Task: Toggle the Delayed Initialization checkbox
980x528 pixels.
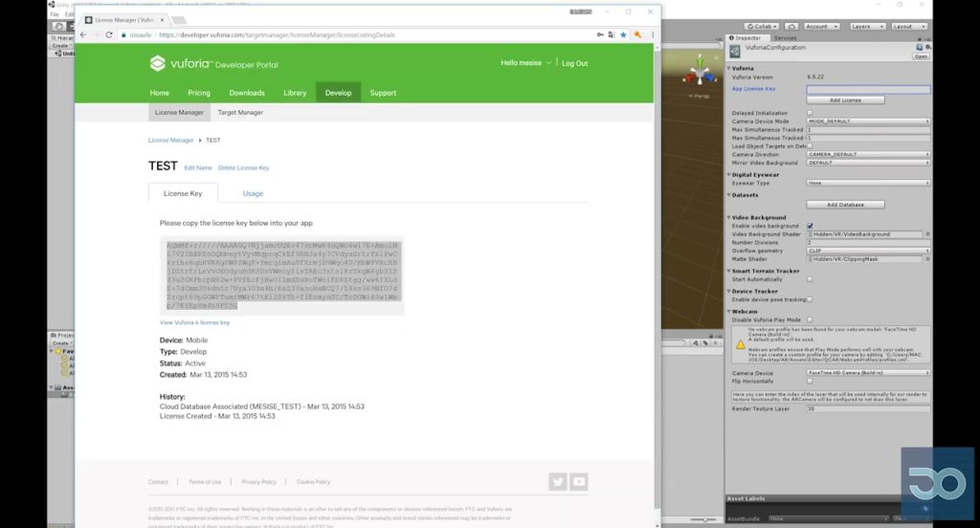Action: [x=810, y=113]
